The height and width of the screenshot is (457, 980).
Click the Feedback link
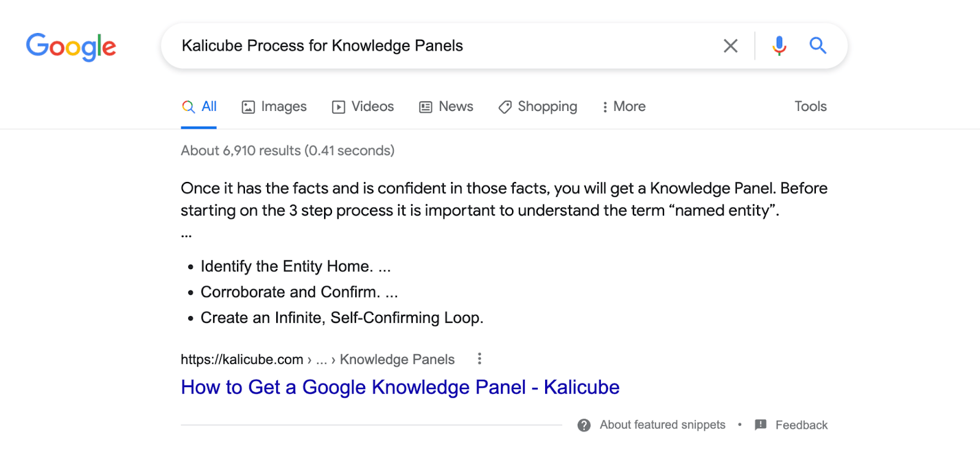point(801,425)
